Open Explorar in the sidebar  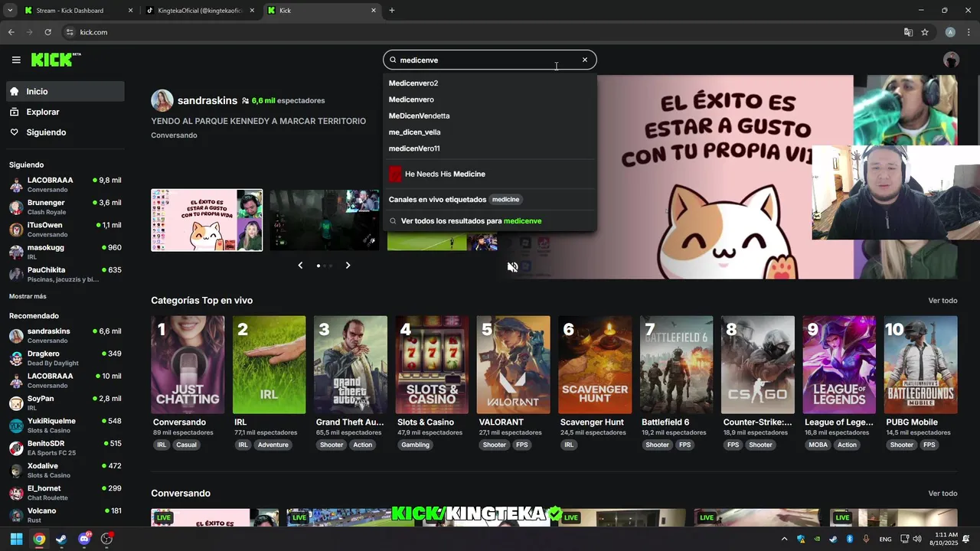click(65, 112)
